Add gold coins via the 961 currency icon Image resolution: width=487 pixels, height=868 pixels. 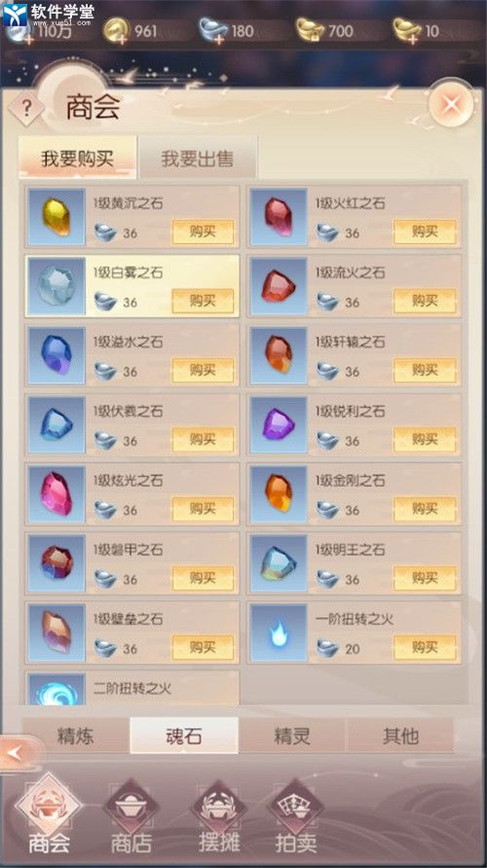coord(116,30)
